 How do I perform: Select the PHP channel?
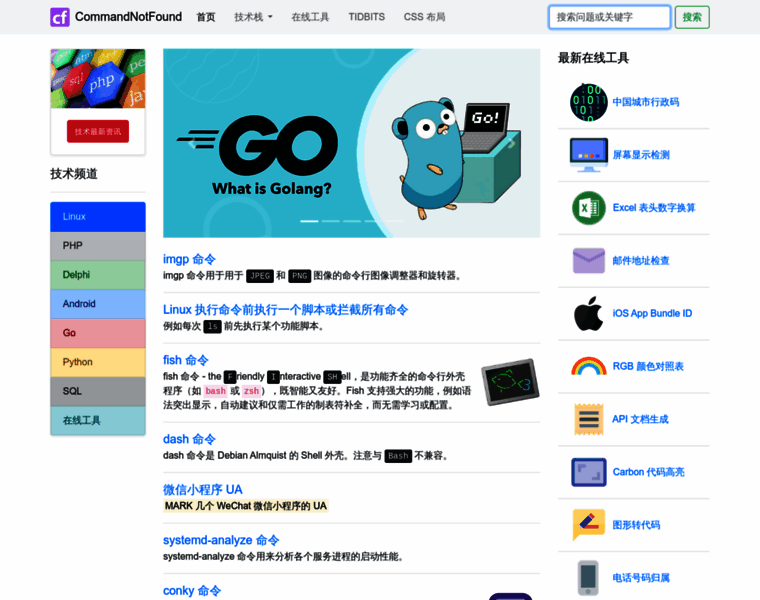click(x=98, y=246)
